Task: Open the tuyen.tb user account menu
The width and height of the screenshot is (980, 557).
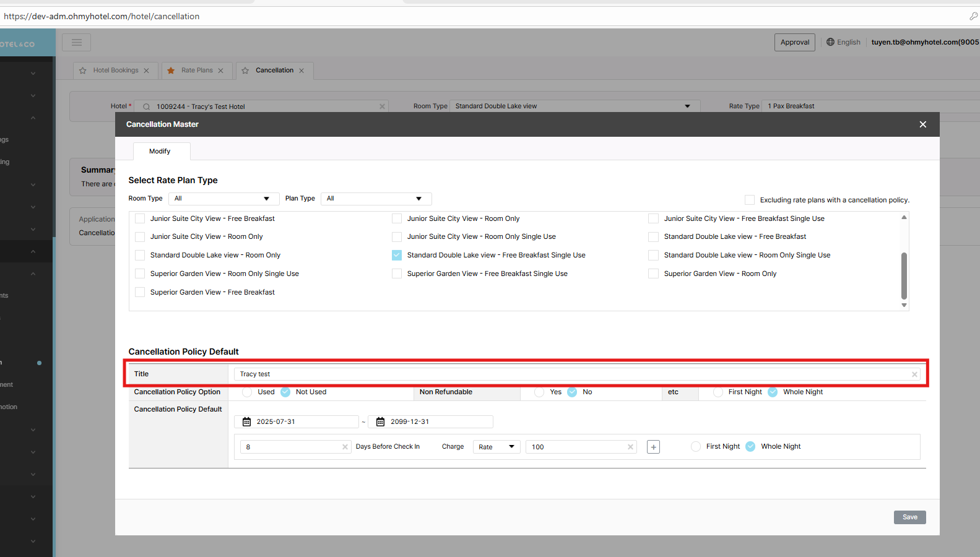Action: point(926,42)
